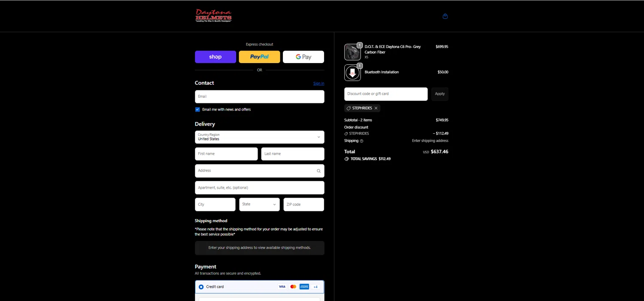Open the shopping bag cart icon

coord(445,16)
